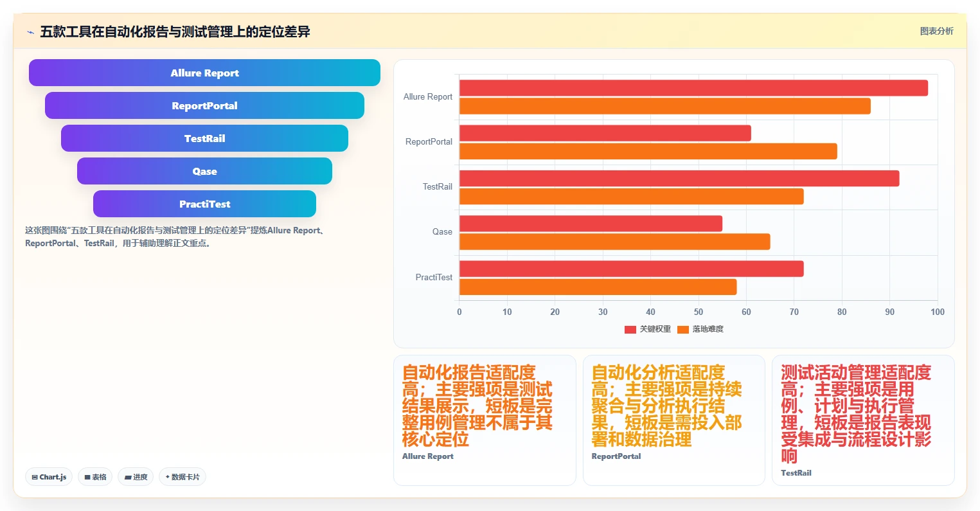The image size is (980, 511).
Task: Click the ReportPortal y-axis label
Action: tap(429, 141)
